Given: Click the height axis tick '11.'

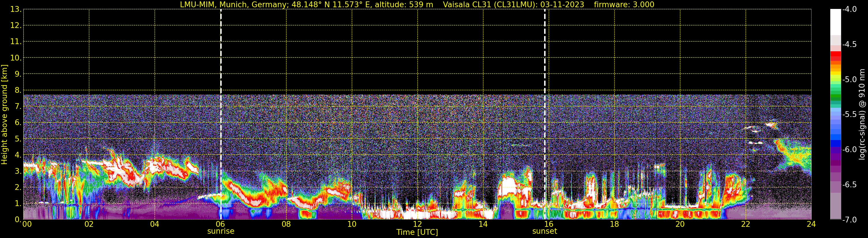Looking at the screenshot, I should pos(16,42).
